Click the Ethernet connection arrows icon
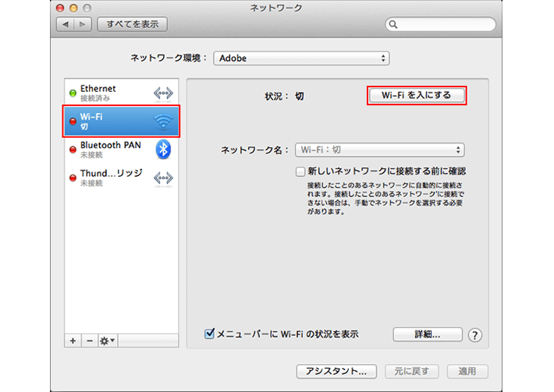554x392 pixels. click(162, 94)
